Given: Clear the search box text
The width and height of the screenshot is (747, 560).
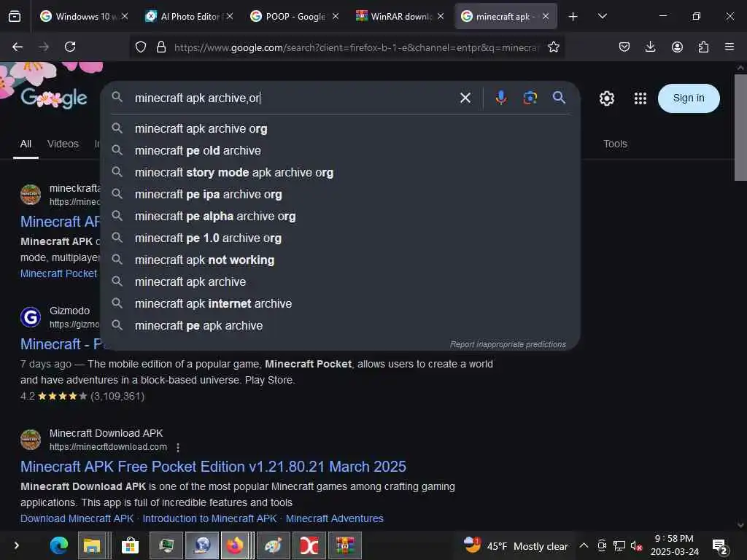Looking at the screenshot, I should 465,98.
